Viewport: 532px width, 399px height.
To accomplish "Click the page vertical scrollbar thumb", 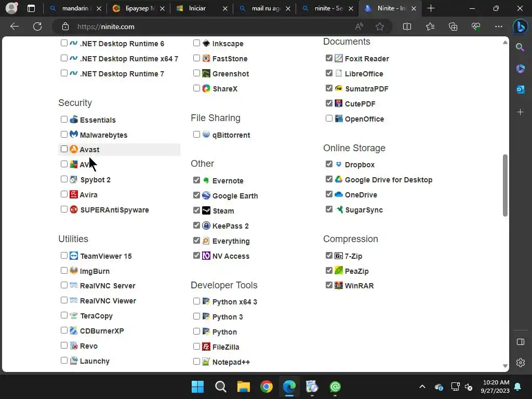I will point(505,185).
